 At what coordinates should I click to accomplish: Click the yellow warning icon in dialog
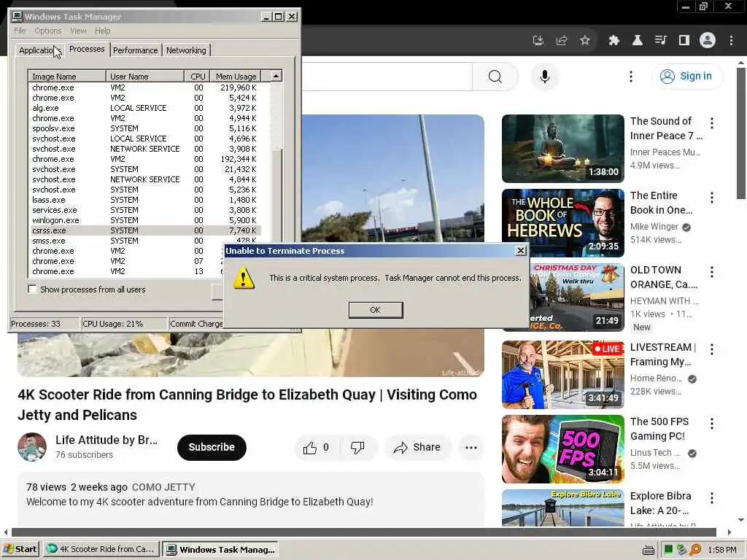[x=244, y=278]
